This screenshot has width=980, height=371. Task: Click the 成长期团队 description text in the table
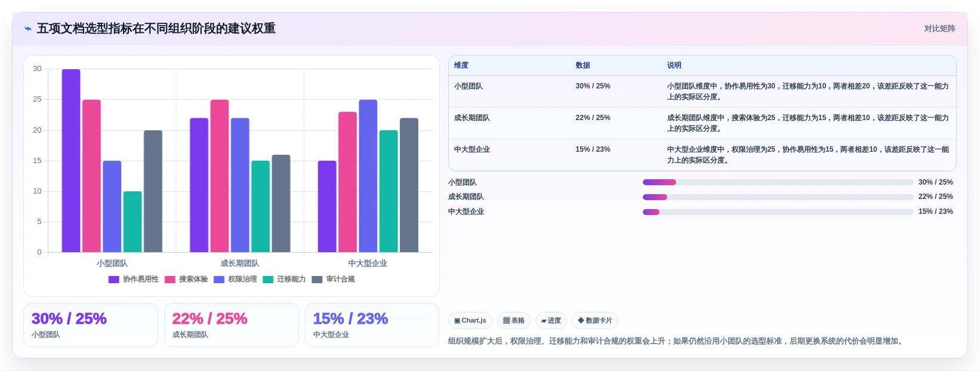coord(808,123)
